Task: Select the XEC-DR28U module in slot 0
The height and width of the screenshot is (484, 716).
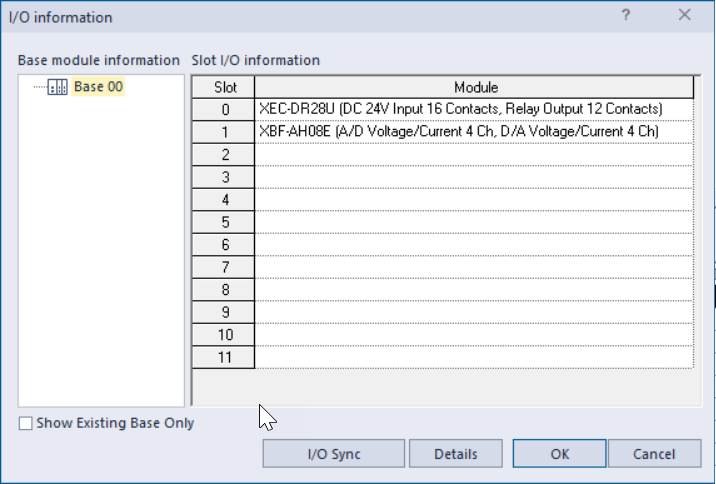Action: pyautogui.click(x=474, y=110)
